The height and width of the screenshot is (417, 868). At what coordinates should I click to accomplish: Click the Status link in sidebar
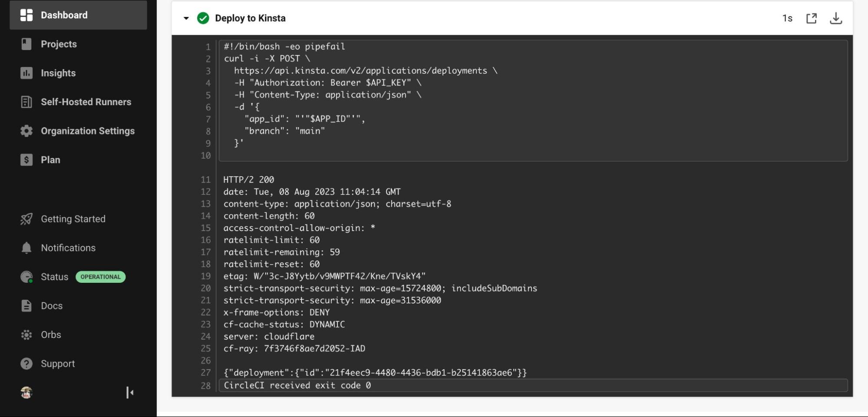pyautogui.click(x=54, y=277)
